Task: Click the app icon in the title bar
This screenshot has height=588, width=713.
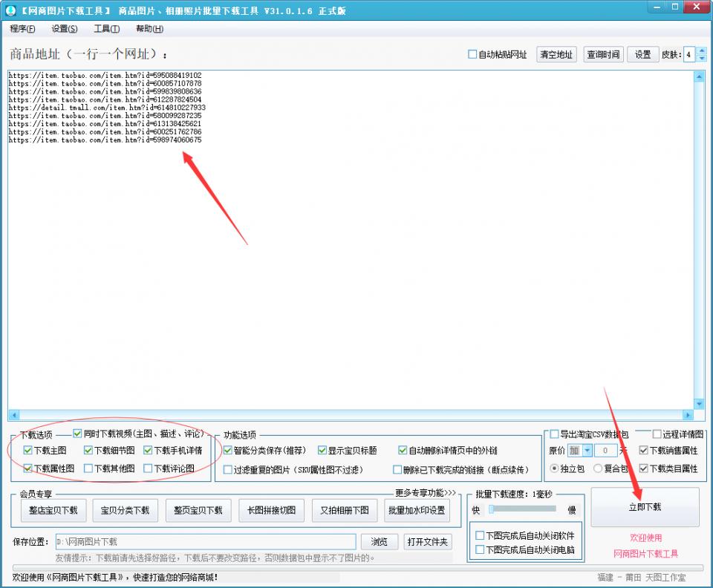Action: point(10,10)
